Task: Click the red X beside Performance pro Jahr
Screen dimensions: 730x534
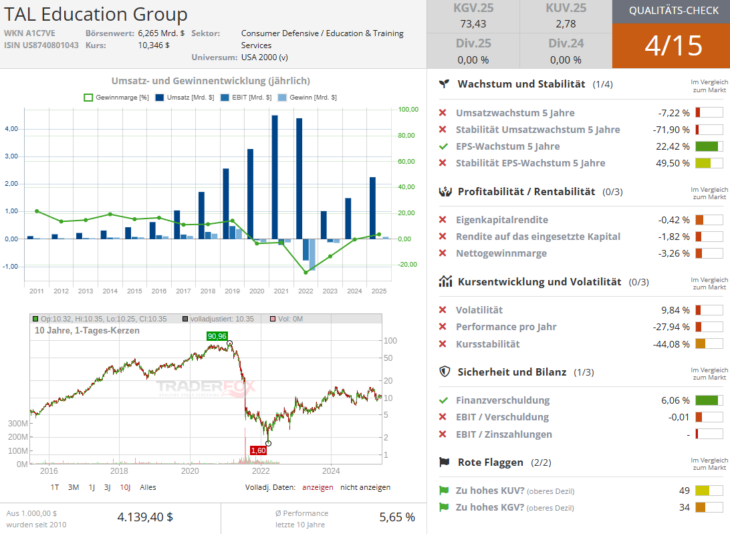Action: click(443, 327)
